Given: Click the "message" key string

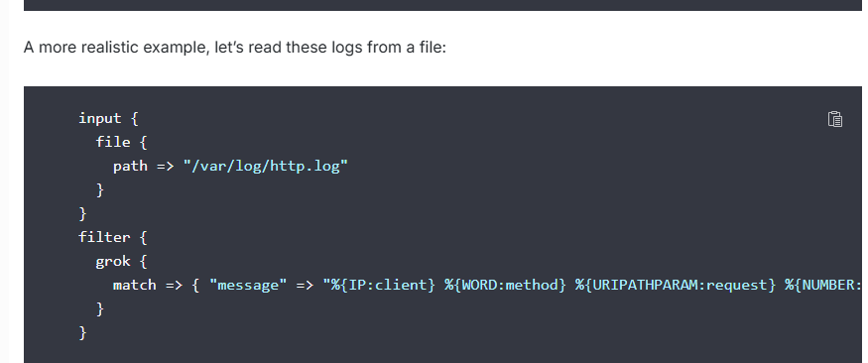Looking at the screenshot, I should 248,285.
